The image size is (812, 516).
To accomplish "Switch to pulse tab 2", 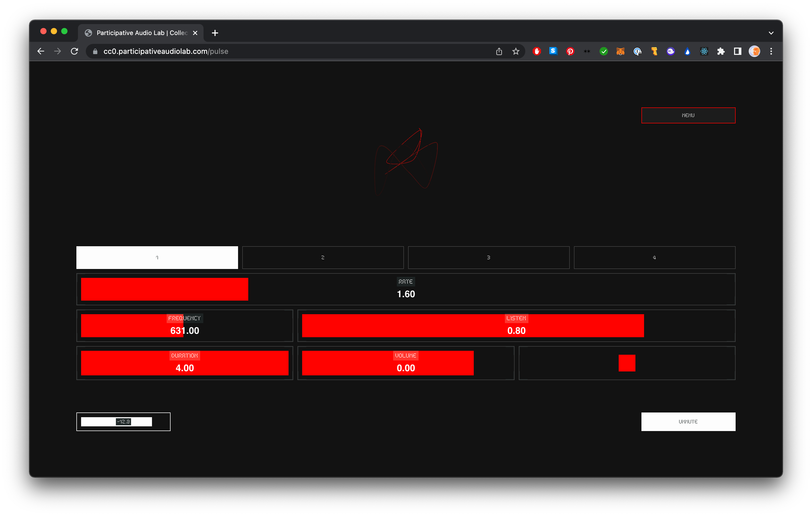I will pyautogui.click(x=323, y=257).
